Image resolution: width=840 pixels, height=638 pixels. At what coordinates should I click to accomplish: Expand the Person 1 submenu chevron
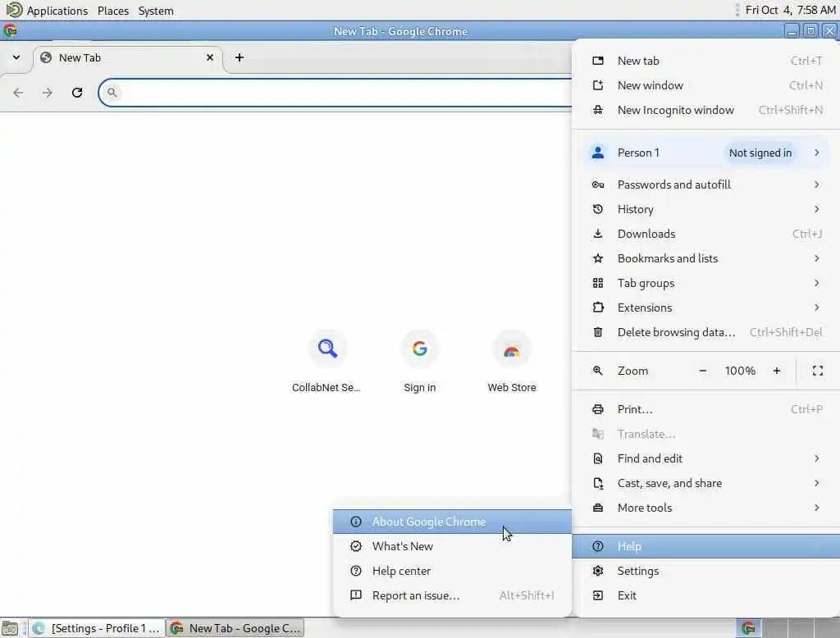pyautogui.click(x=816, y=153)
